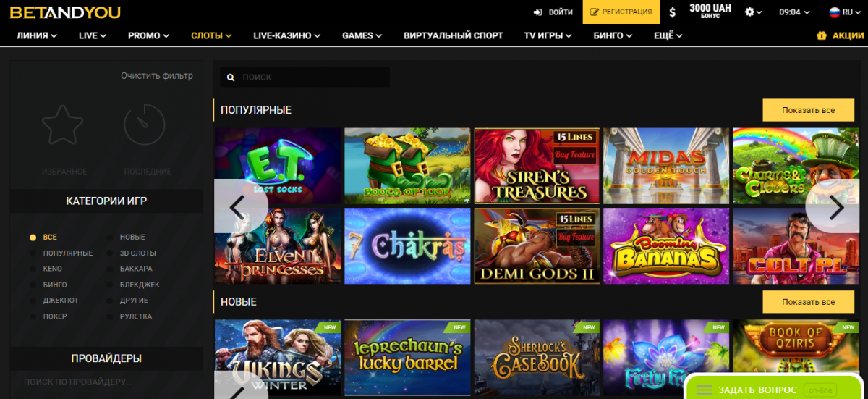This screenshot has height=399, width=868.
Task: Expand the LIVE-КАЗИНО menu
Action: tap(287, 35)
